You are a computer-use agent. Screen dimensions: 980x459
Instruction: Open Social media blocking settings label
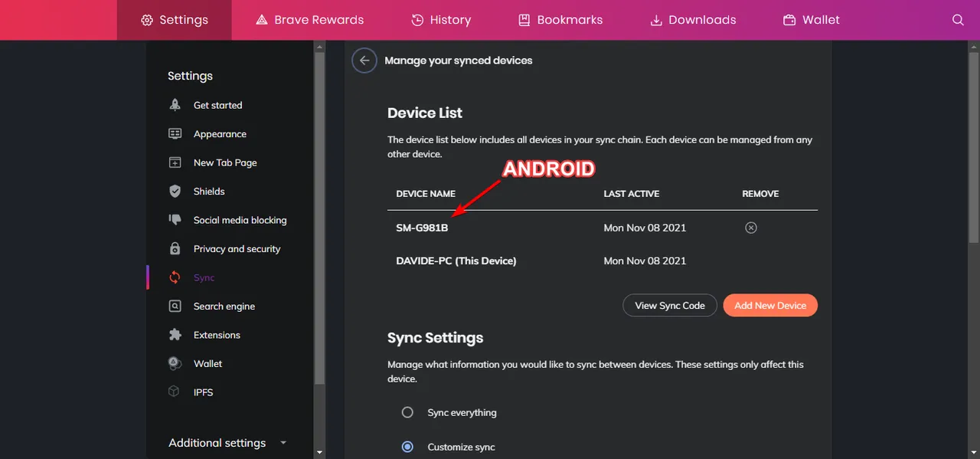tap(240, 220)
